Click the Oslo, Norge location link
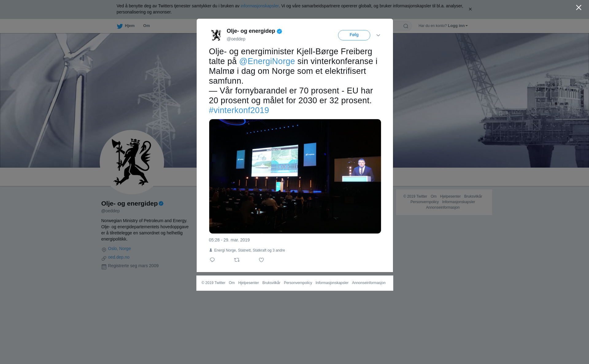589x364 pixels. (119, 248)
